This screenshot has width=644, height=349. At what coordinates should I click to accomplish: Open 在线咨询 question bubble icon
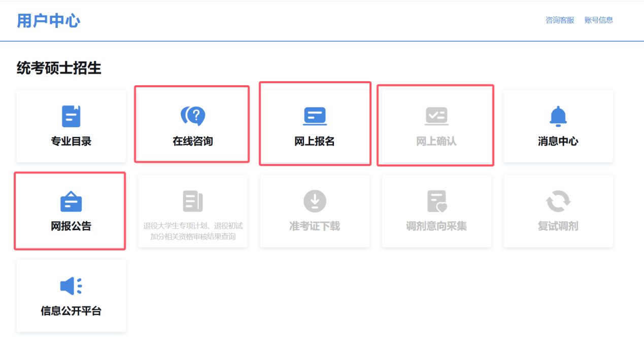tap(193, 116)
